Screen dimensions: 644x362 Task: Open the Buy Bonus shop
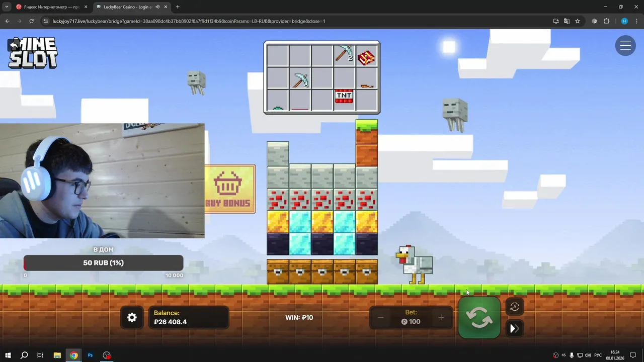click(x=230, y=189)
